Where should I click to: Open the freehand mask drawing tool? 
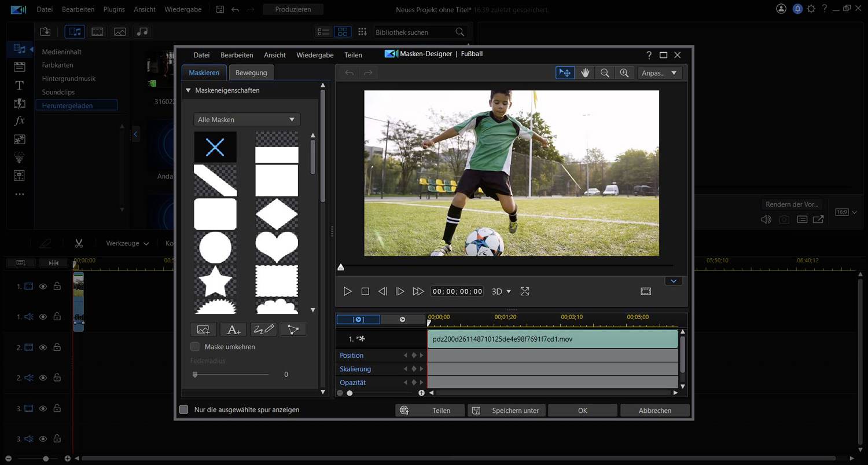[x=263, y=329]
